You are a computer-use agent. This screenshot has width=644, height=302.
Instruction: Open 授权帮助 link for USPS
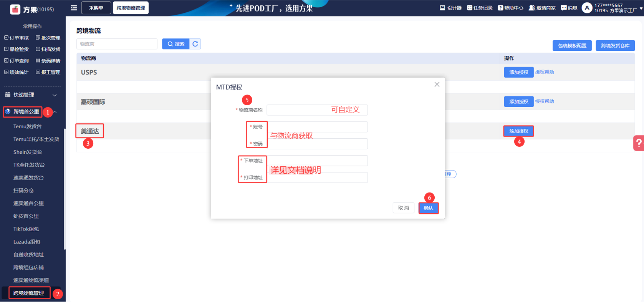[x=545, y=72]
